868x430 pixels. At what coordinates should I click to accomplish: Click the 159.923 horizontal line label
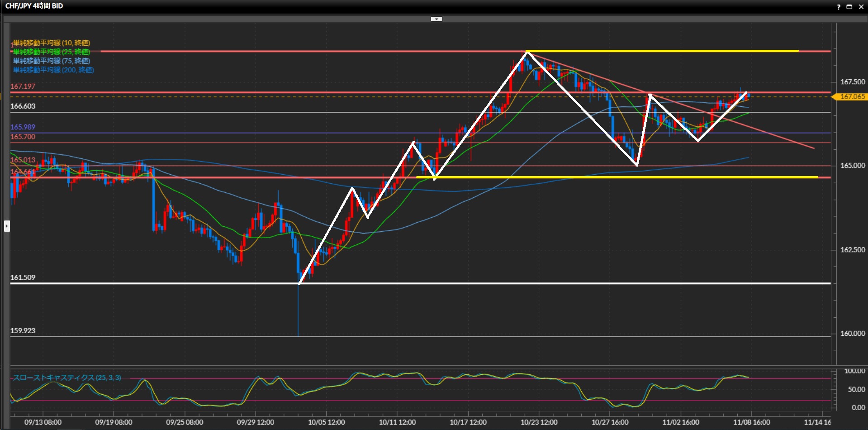click(x=23, y=331)
